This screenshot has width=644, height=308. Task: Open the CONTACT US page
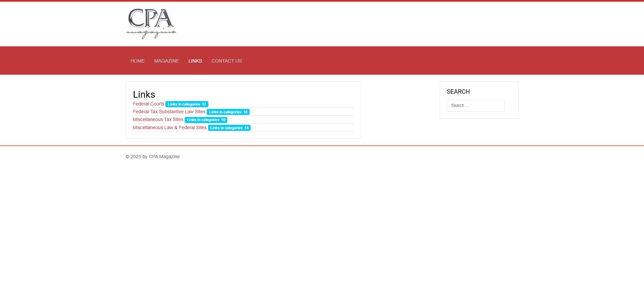pyautogui.click(x=227, y=61)
